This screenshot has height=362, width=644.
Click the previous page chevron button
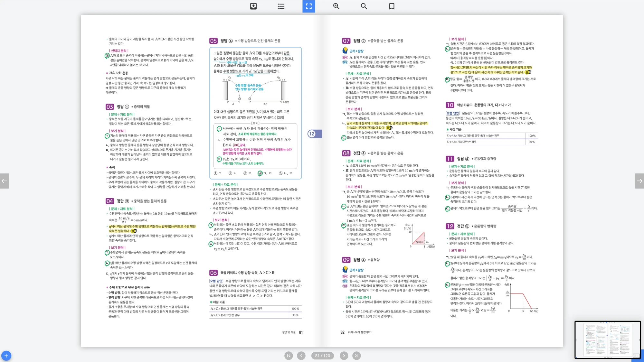coord(301,356)
